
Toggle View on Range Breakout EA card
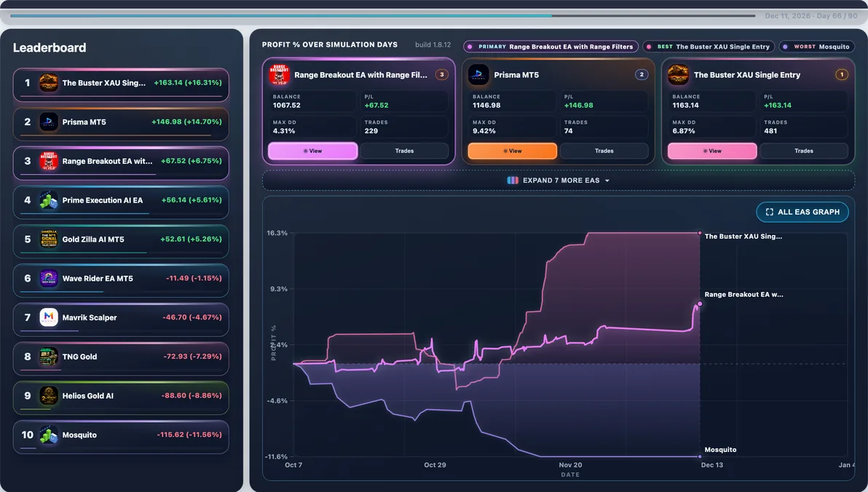tap(313, 151)
